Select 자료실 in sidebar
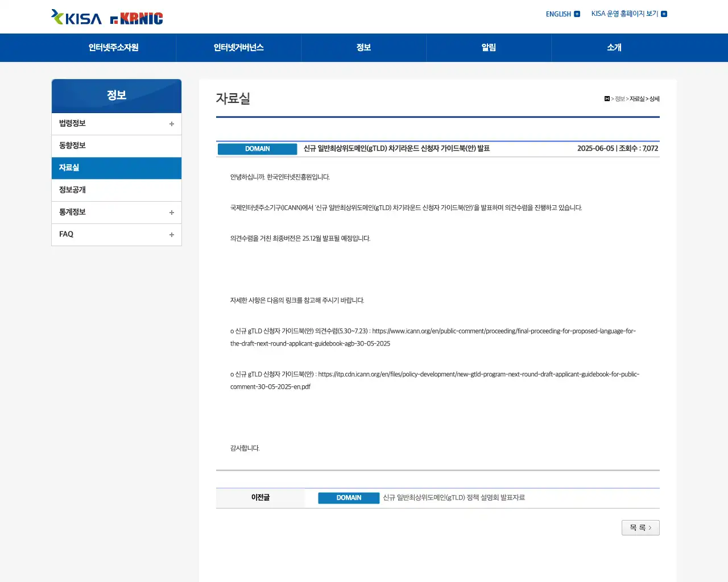 pos(117,168)
